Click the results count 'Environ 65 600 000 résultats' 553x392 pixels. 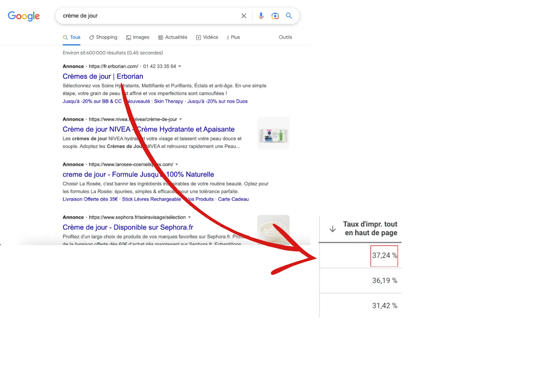(113, 53)
